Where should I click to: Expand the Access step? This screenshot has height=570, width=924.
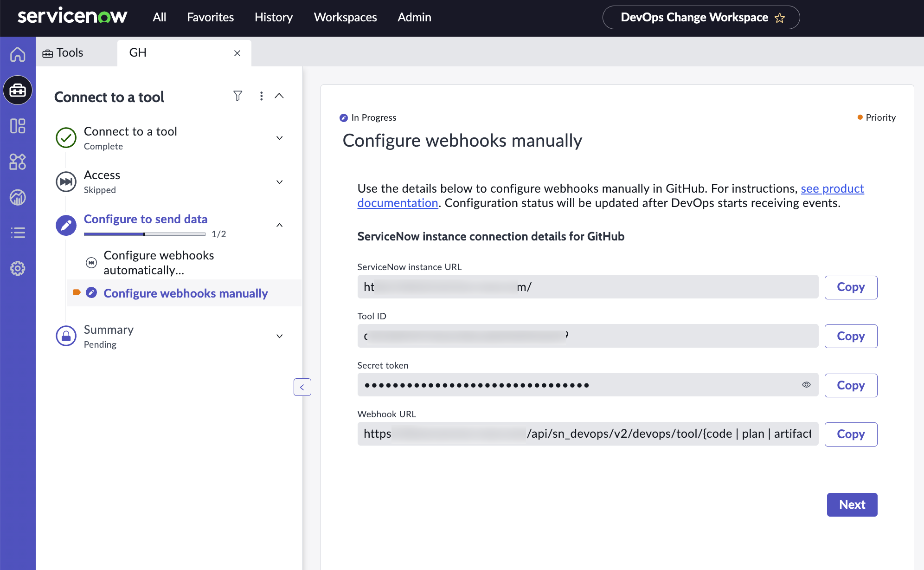click(280, 182)
